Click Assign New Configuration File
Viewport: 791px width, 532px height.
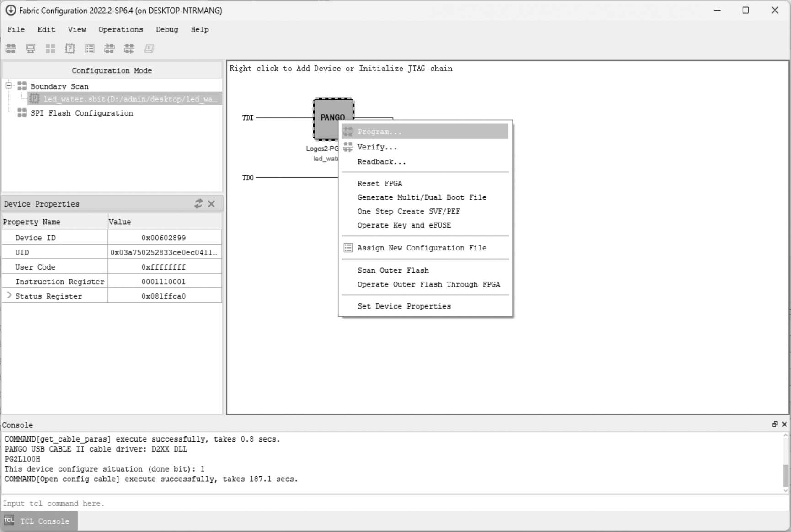pyautogui.click(x=422, y=248)
